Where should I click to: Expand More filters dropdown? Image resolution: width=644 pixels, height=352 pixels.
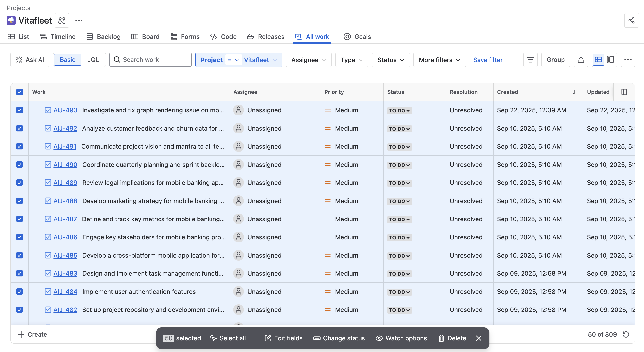click(440, 60)
